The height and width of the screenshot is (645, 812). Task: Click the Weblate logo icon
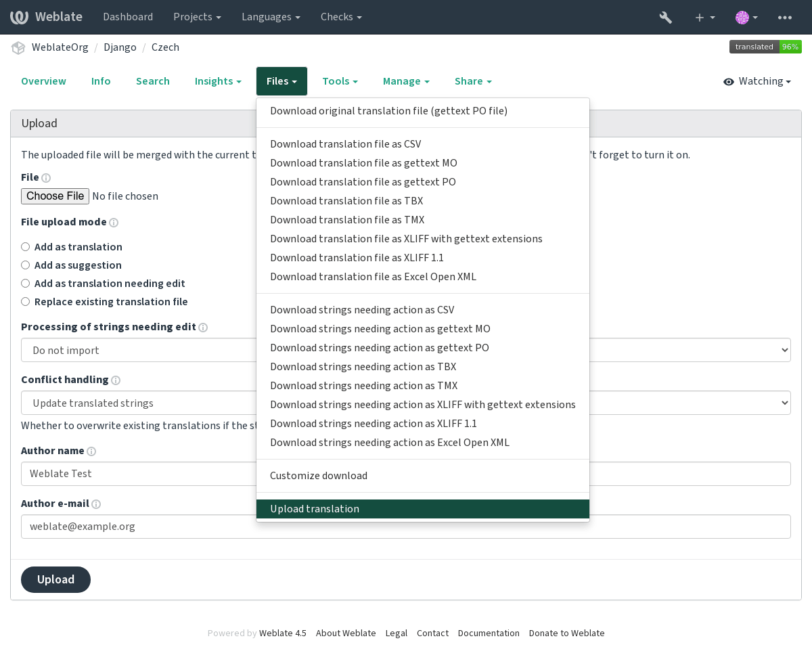point(19,17)
